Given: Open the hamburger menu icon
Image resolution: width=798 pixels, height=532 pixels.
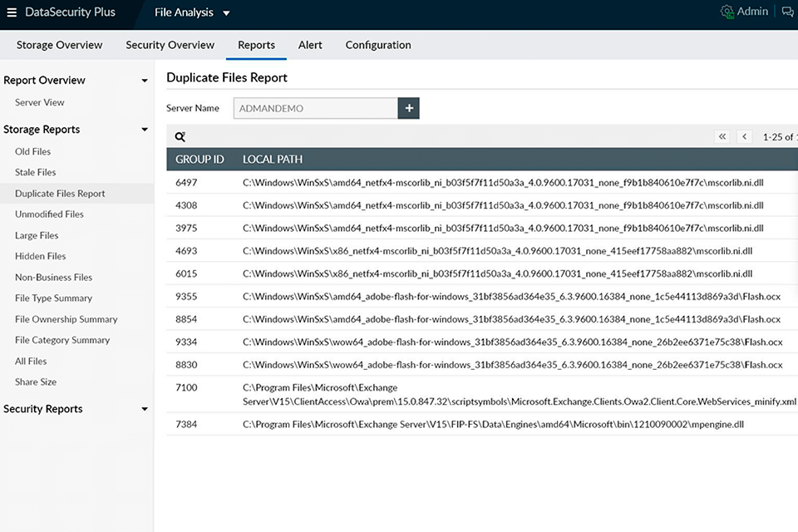Looking at the screenshot, I should 12,12.
